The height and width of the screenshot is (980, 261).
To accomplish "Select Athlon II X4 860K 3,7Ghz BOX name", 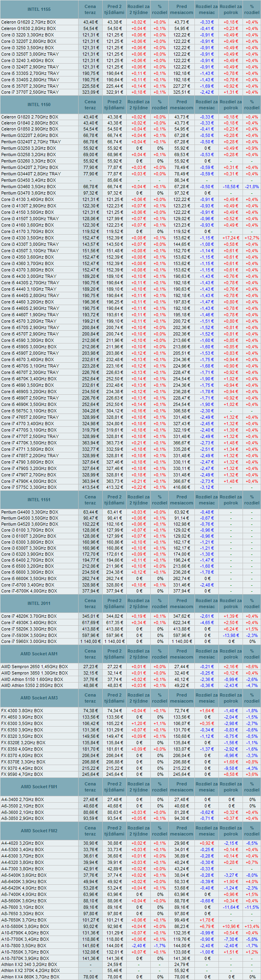I will pyautogui.click(x=30, y=977).
